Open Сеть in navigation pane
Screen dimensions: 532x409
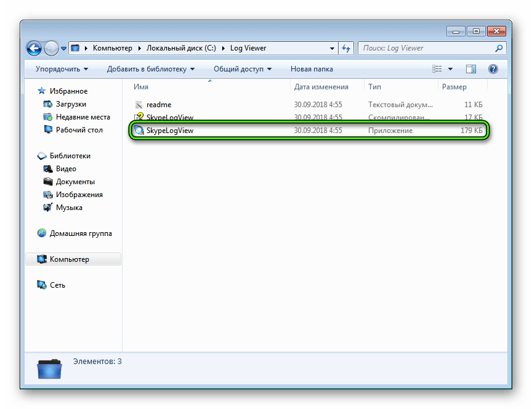[57, 285]
